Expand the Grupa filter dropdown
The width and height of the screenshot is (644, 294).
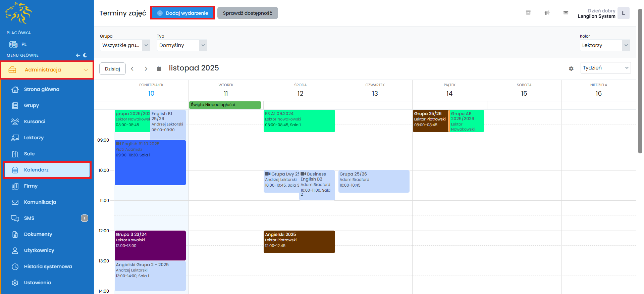(125, 45)
